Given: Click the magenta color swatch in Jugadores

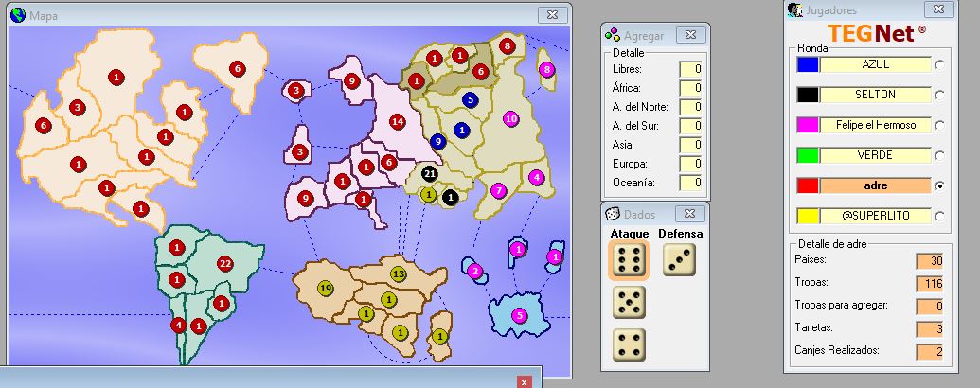Looking at the screenshot, I should click(808, 125).
